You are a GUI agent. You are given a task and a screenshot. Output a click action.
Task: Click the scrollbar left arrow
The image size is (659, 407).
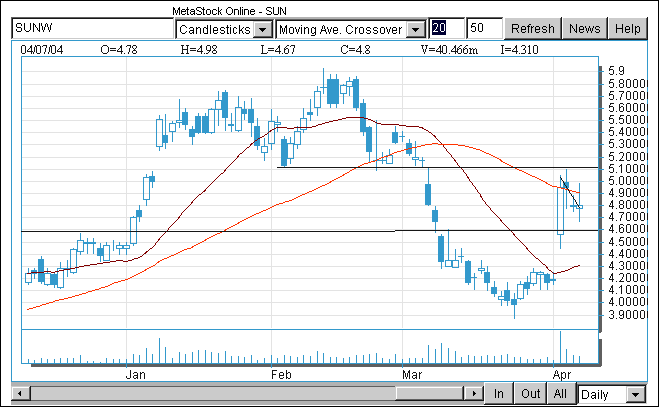click(19, 394)
